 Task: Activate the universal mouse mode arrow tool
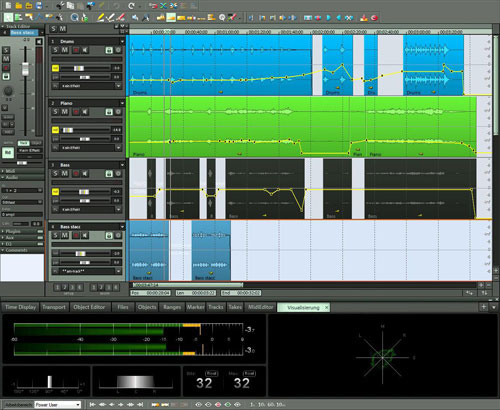click(x=8, y=18)
